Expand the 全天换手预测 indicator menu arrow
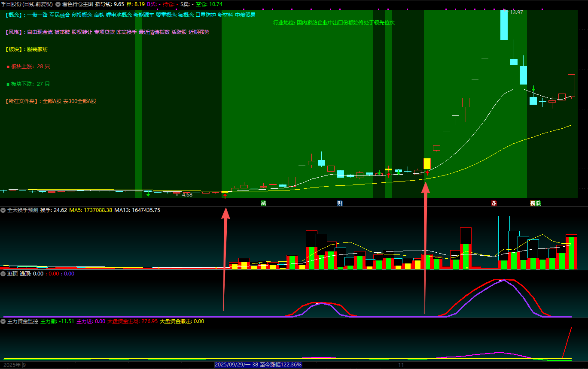Screen dimensions: 588x369 [x=3, y=210]
